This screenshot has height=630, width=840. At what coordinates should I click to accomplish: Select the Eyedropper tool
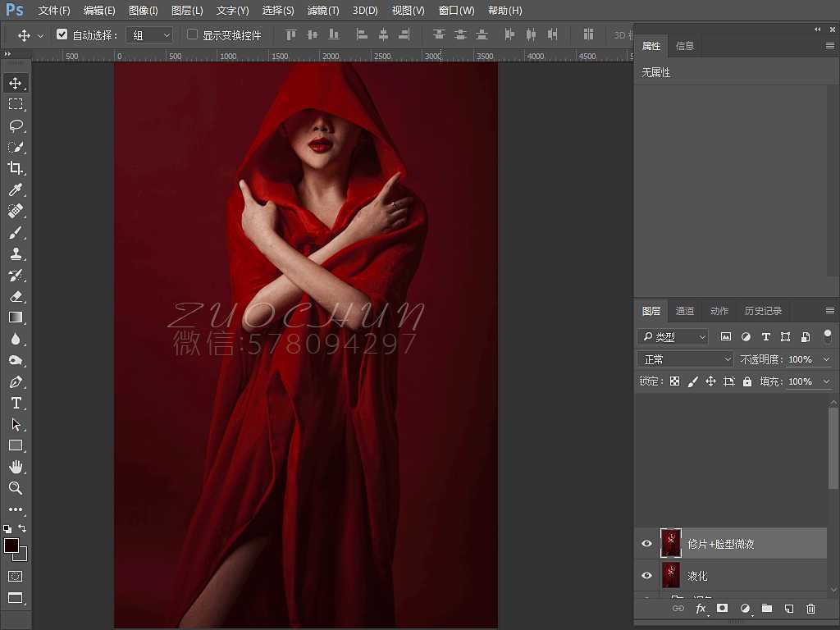(16, 189)
